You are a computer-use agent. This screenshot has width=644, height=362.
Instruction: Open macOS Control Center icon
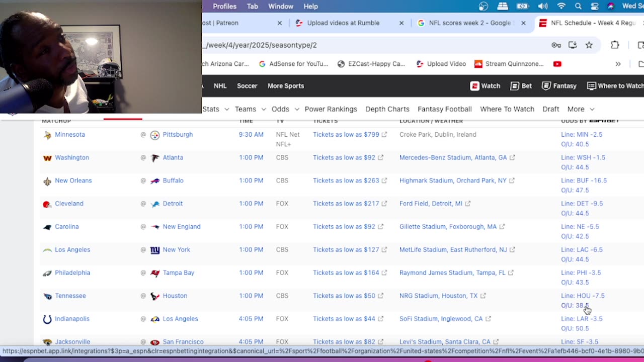[x=594, y=7]
